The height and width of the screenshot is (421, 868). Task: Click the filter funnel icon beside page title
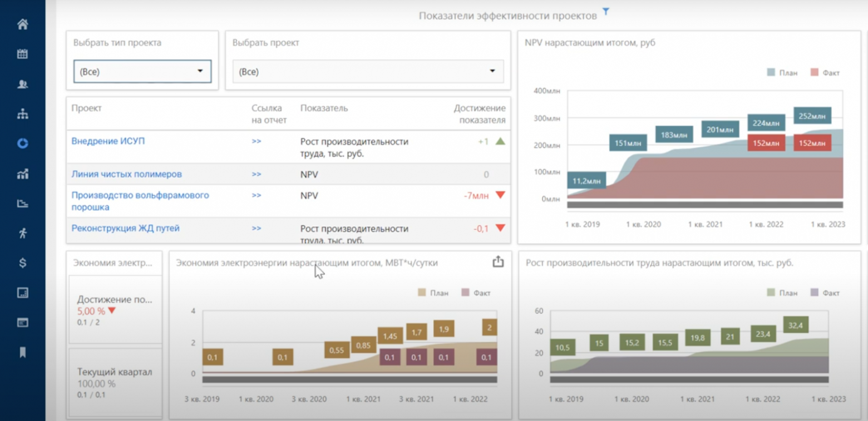606,12
